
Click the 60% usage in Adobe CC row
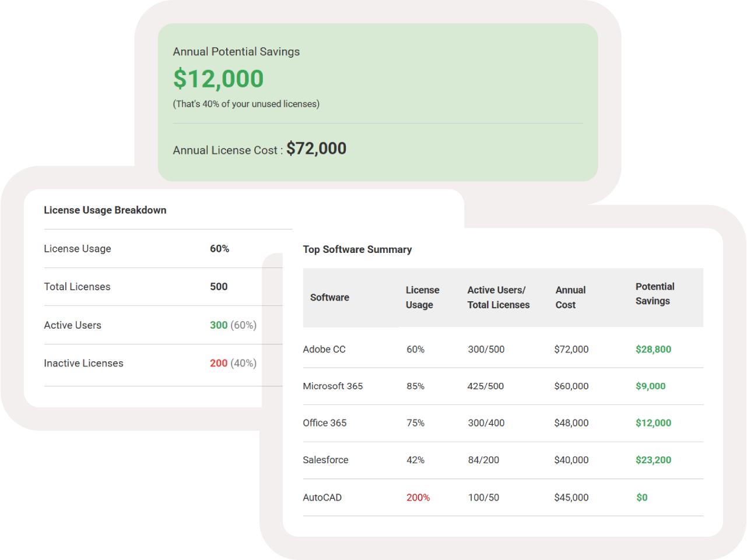[x=416, y=350]
